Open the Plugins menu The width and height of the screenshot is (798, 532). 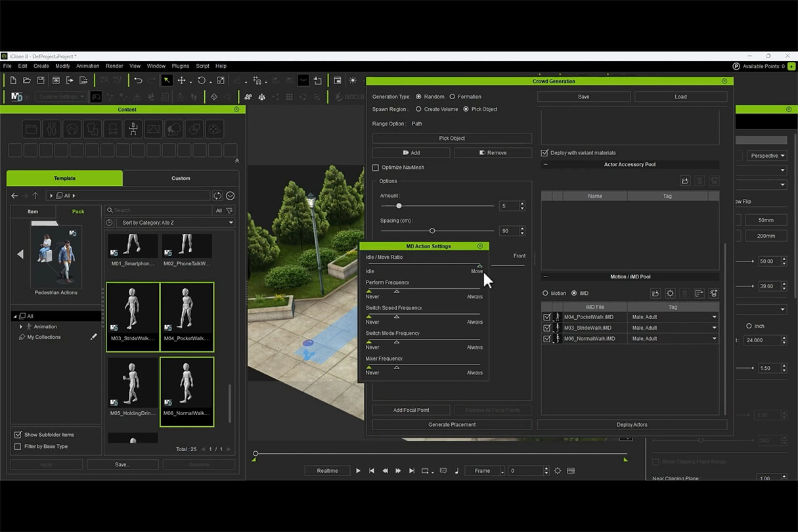(x=180, y=66)
